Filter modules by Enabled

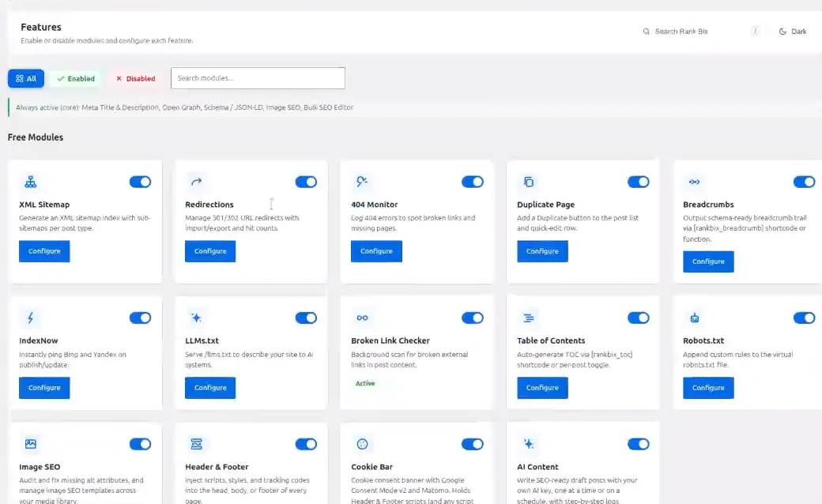(x=76, y=78)
